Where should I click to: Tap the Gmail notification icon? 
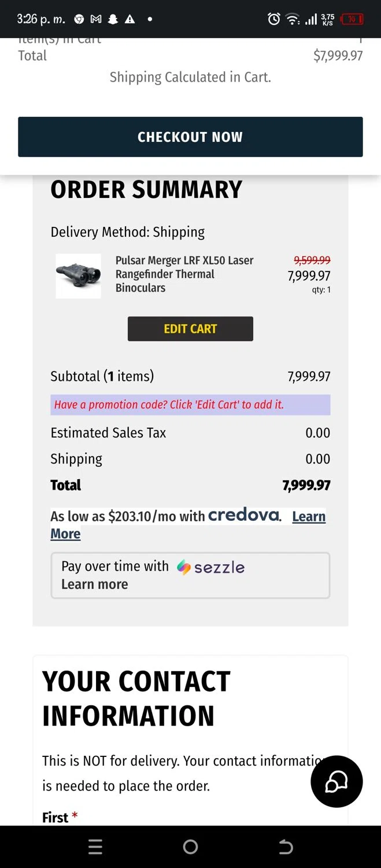click(x=96, y=19)
